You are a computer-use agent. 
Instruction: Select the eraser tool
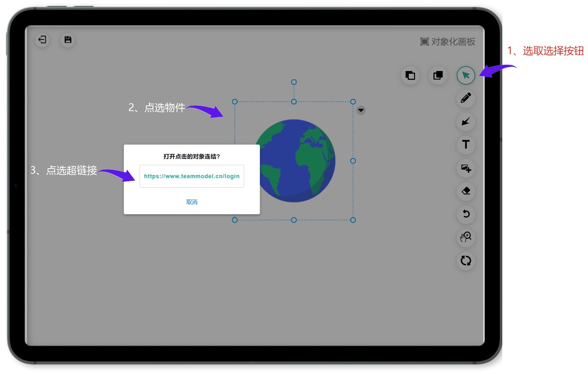click(x=466, y=191)
